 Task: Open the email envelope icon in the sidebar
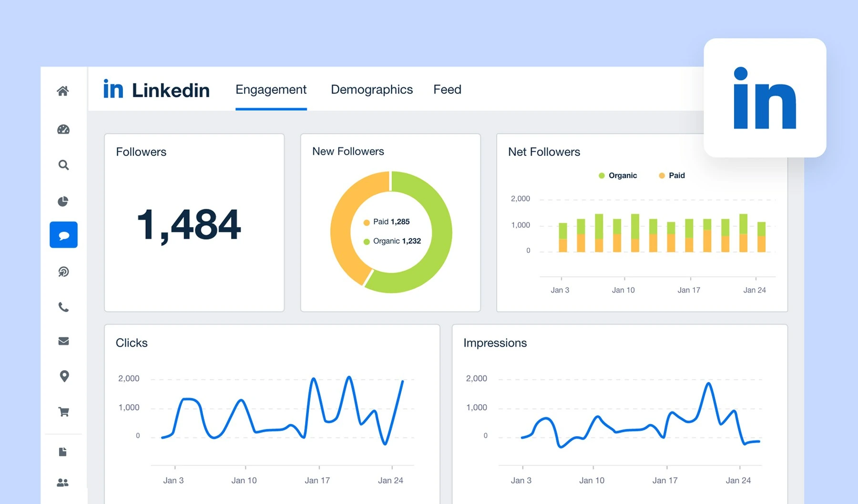tap(63, 341)
